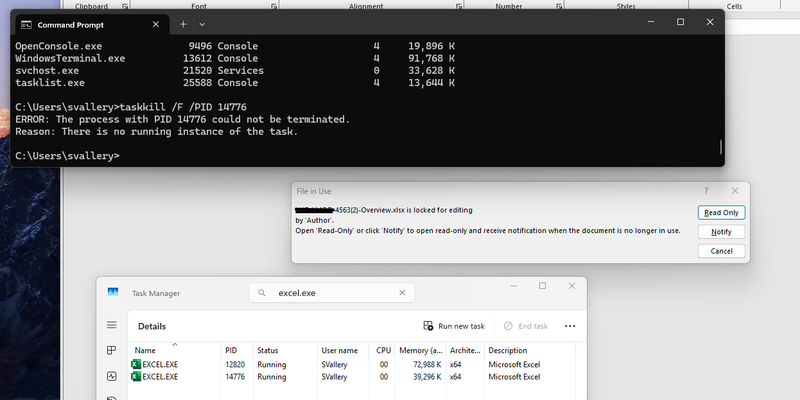Click the WindowsTerminal.exe line in terminal output
The width and height of the screenshot is (800, 400).
click(x=235, y=58)
